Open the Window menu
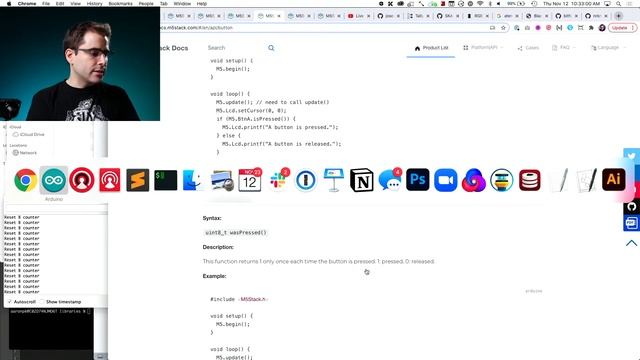Image resolution: width=640 pixels, height=360 pixels. (x=182, y=4)
